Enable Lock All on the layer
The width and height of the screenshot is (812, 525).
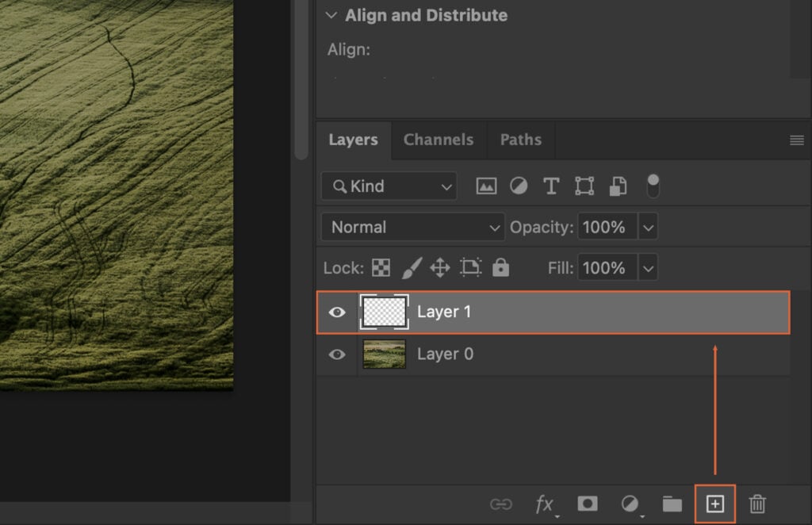pos(501,267)
